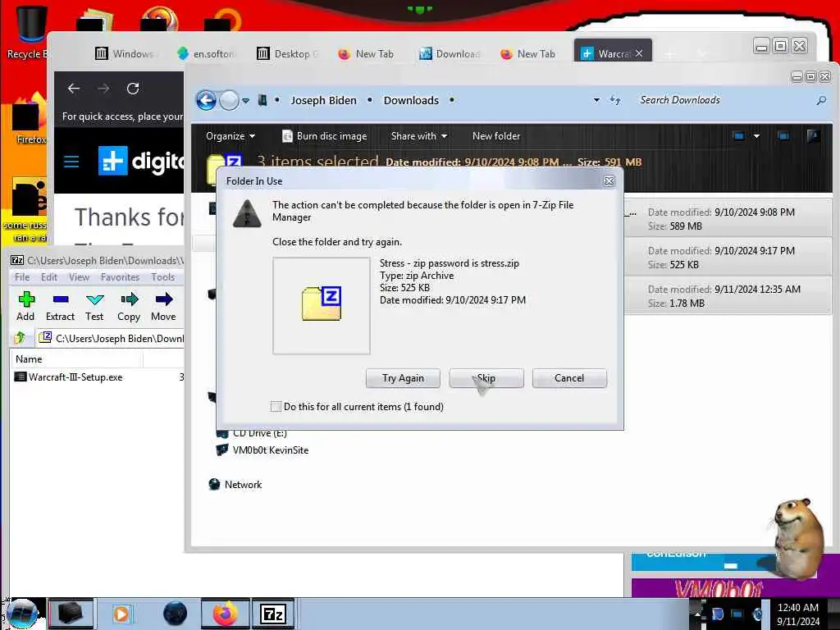Open Explorer recent locations dropdown arrow

(245, 101)
